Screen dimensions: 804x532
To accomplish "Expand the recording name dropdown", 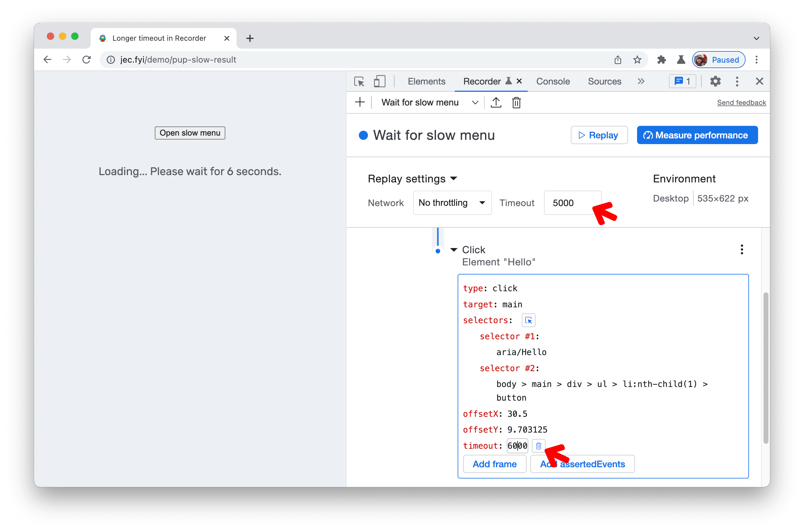I will [475, 102].
